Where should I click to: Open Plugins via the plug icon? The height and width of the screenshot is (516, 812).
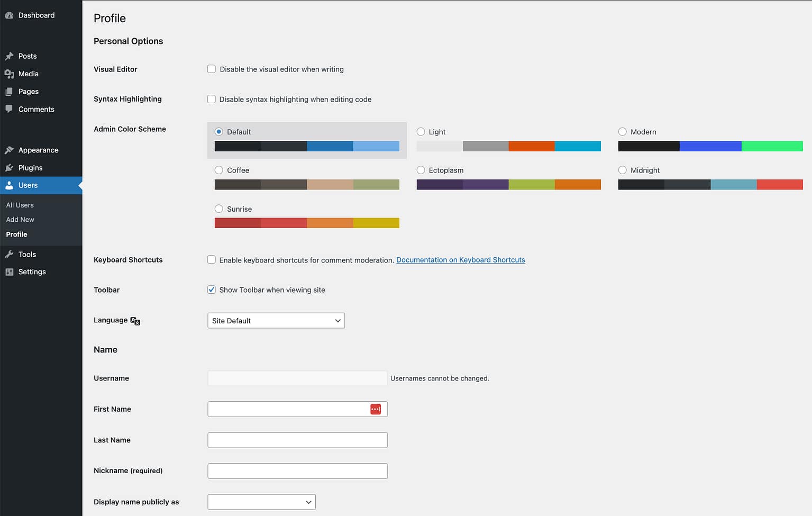10,167
